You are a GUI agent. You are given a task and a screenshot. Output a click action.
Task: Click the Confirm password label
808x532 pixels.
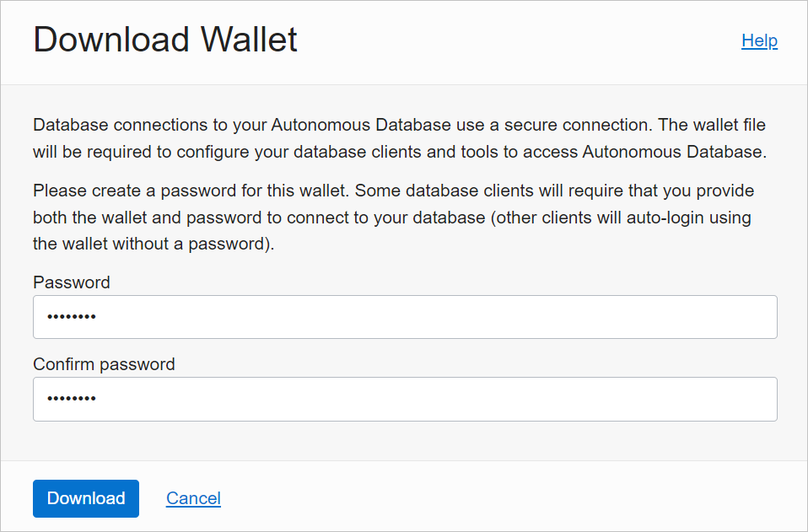tap(103, 364)
